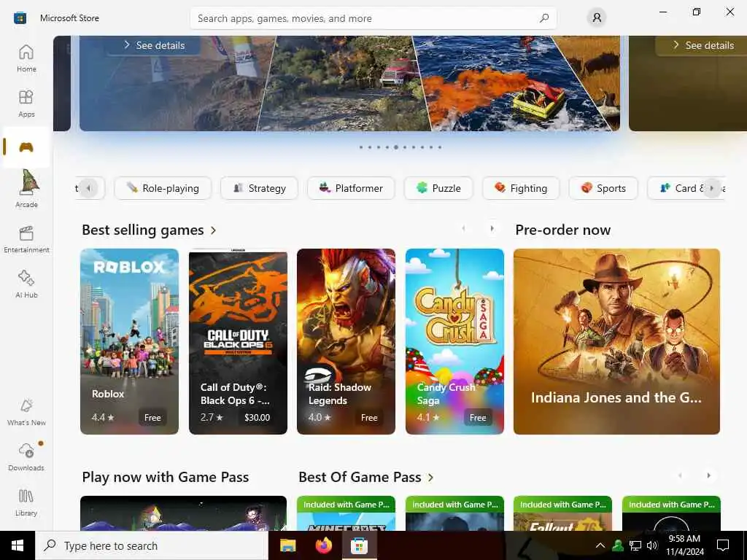Open the Entertainment section
Image resolution: width=747 pixels, height=560 pixels.
(26, 239)
